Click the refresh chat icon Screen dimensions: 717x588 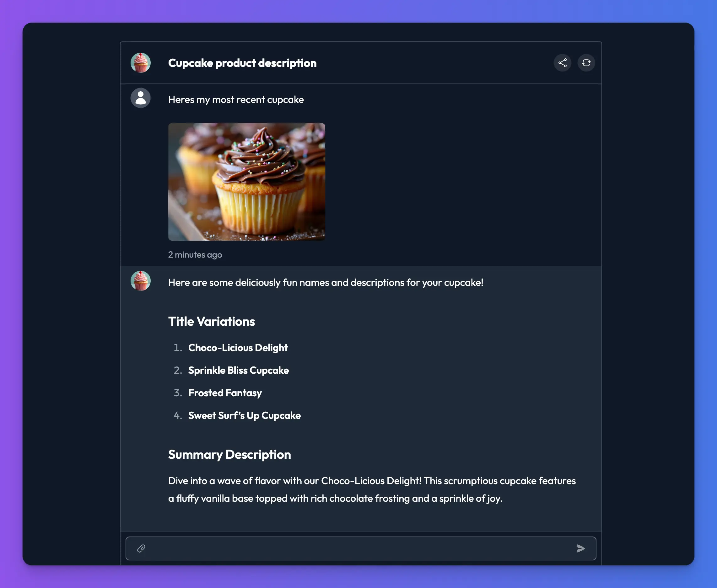pyautogui.click(x=586, y=63)
